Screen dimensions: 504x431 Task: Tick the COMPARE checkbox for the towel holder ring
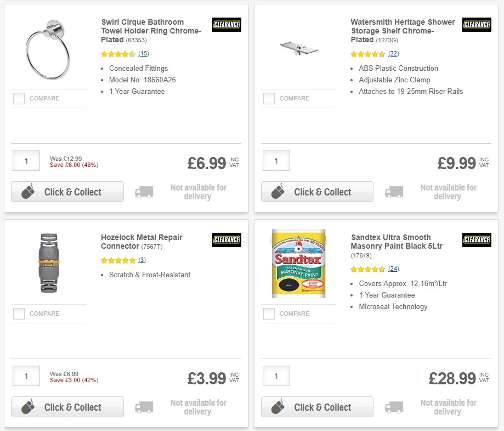click(19, 98)
